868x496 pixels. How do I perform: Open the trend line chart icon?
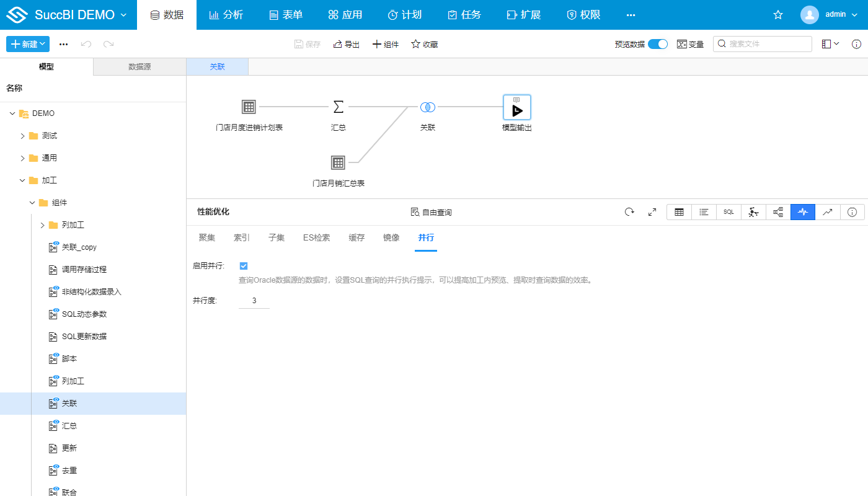pos(828,212)
